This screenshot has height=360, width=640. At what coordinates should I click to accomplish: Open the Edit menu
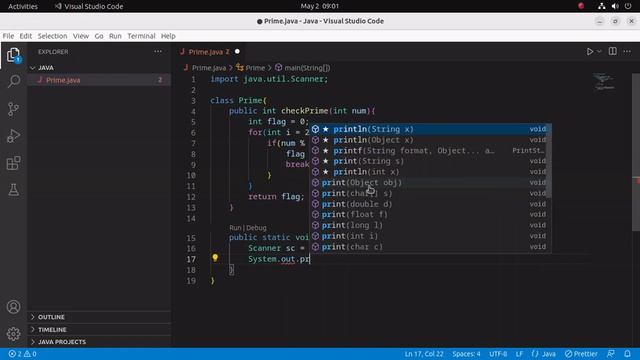[25, 36]
